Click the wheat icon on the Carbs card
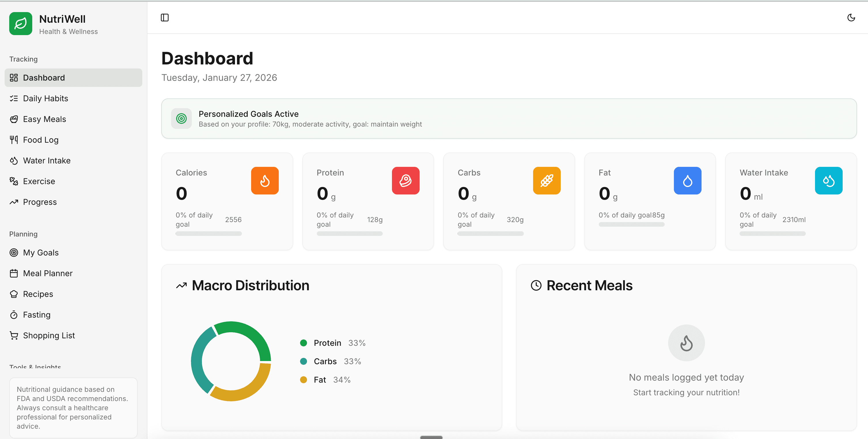This screenshot has height=439, width=868. pyautogui.click(x=547, y=180)
